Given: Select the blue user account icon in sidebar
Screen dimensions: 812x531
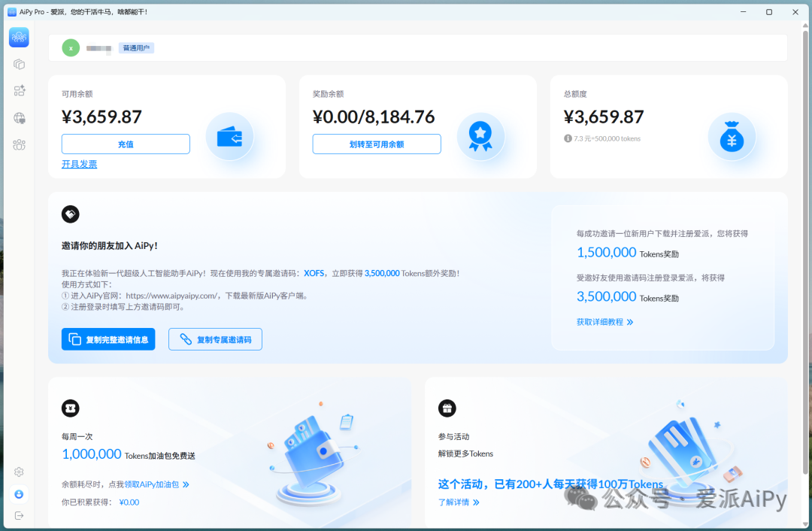Looking at the screenshot, I should [18, 494].
